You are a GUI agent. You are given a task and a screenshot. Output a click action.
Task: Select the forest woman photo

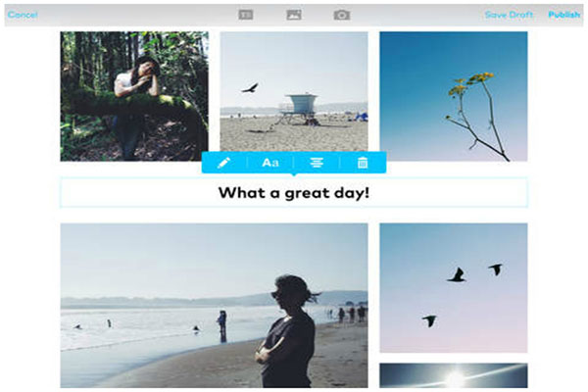tap(134, 96)
